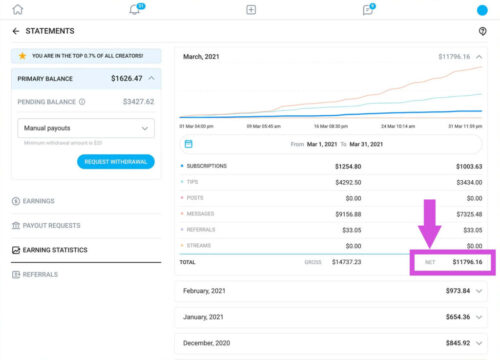Open the home icon in top bar
500x360 pixels.
pyautogui.click(x=18, y=9)
